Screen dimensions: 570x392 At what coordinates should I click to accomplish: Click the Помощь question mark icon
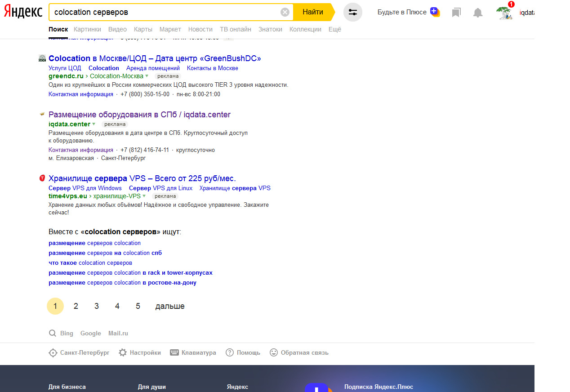[230, 353]
